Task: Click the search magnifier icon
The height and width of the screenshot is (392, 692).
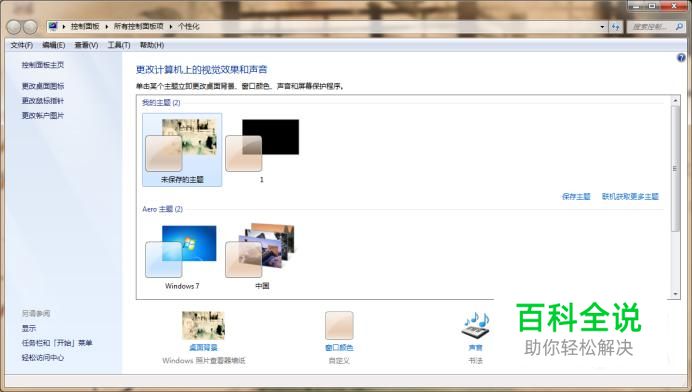Action: pos(679,27)
